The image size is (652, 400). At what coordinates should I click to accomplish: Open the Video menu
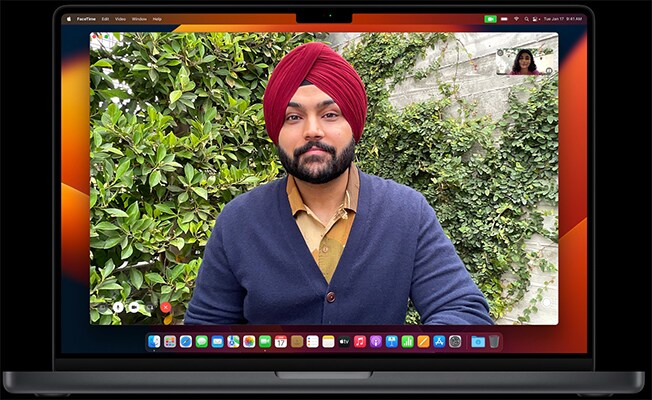pos(120,18)
